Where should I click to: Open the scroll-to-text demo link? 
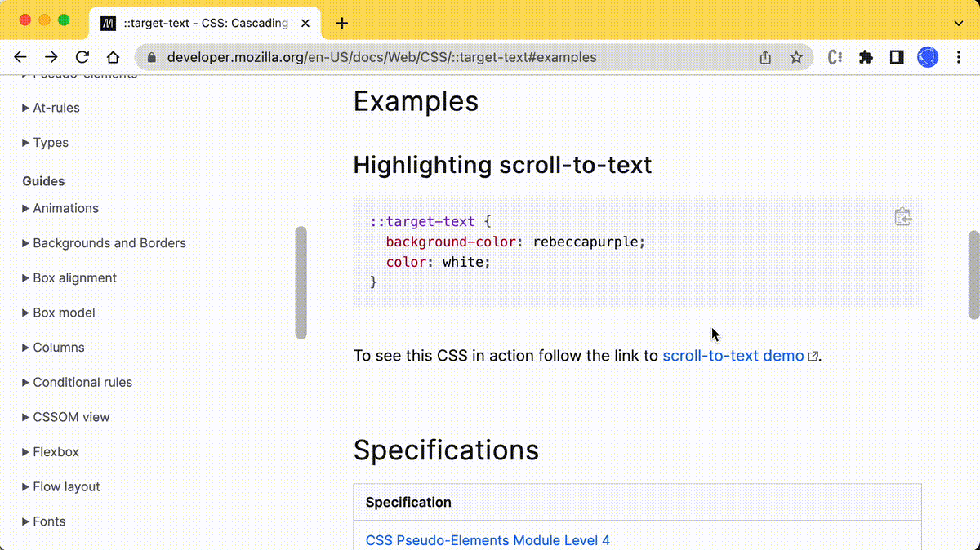coord(733,356)
